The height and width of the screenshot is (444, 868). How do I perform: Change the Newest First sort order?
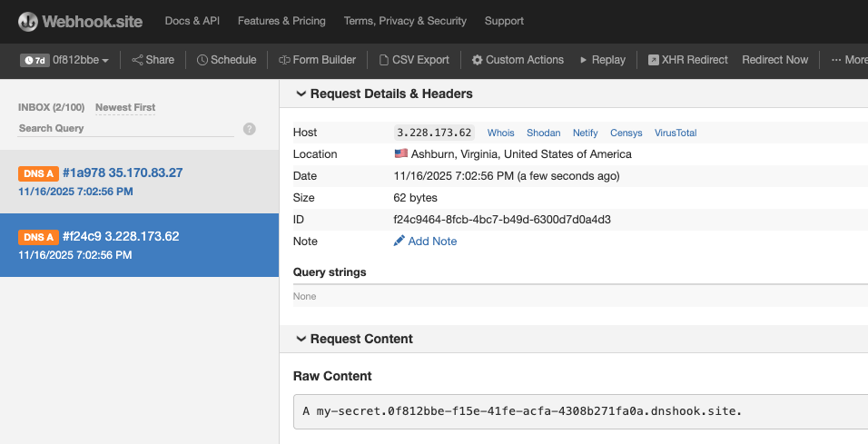[125, 107]
